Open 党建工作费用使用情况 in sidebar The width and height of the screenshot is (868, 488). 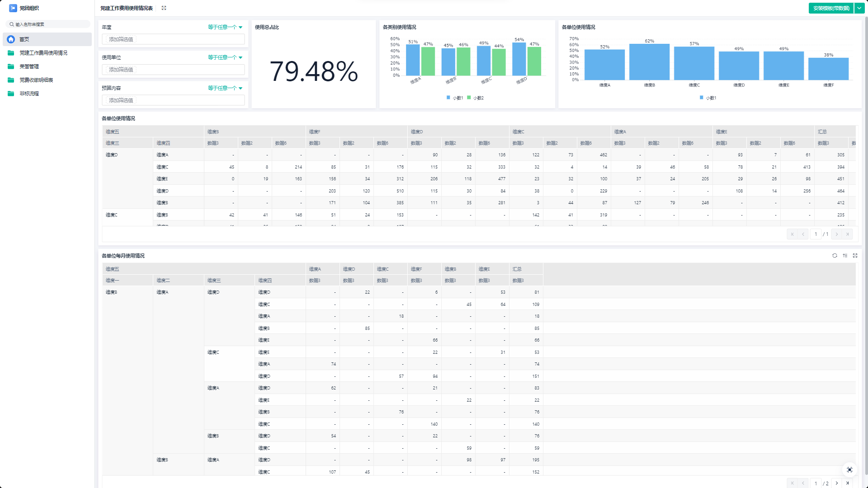tap(43, 53)
